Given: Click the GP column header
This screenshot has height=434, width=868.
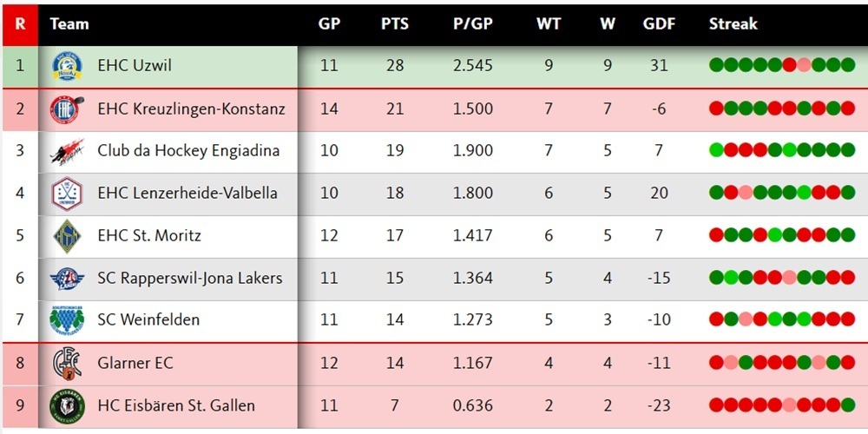Looking at the screenshot, I should click(329, 24).
